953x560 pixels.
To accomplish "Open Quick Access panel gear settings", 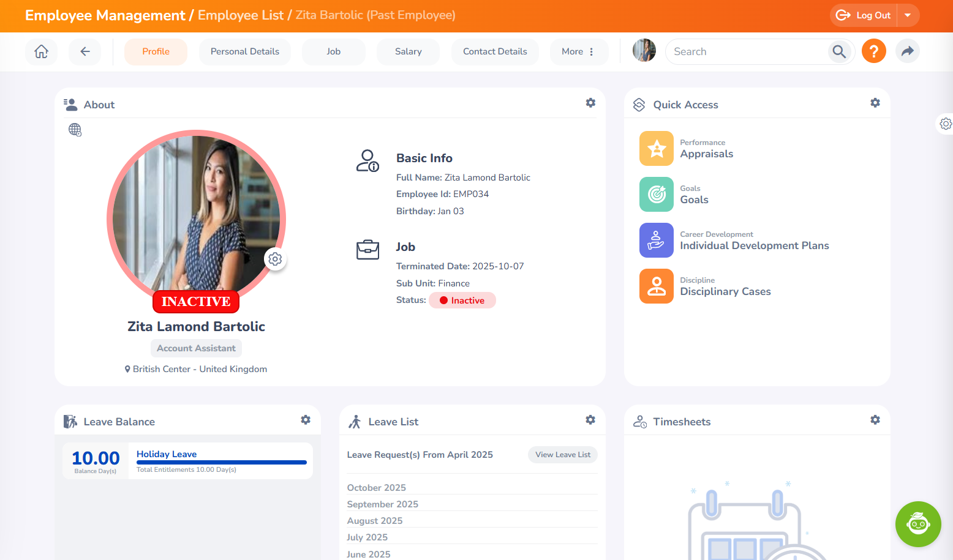I will point(875,103).
